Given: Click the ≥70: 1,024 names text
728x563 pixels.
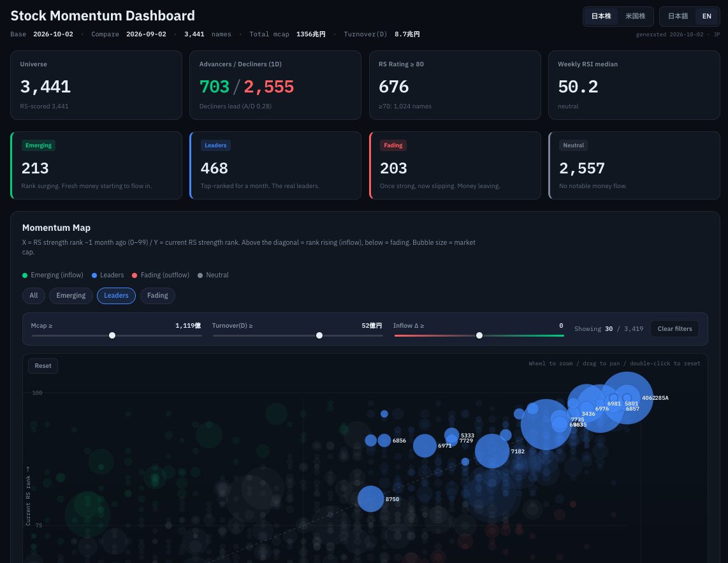Looking at the screenshot, I should pyautogui.click(x=405, y=106).
